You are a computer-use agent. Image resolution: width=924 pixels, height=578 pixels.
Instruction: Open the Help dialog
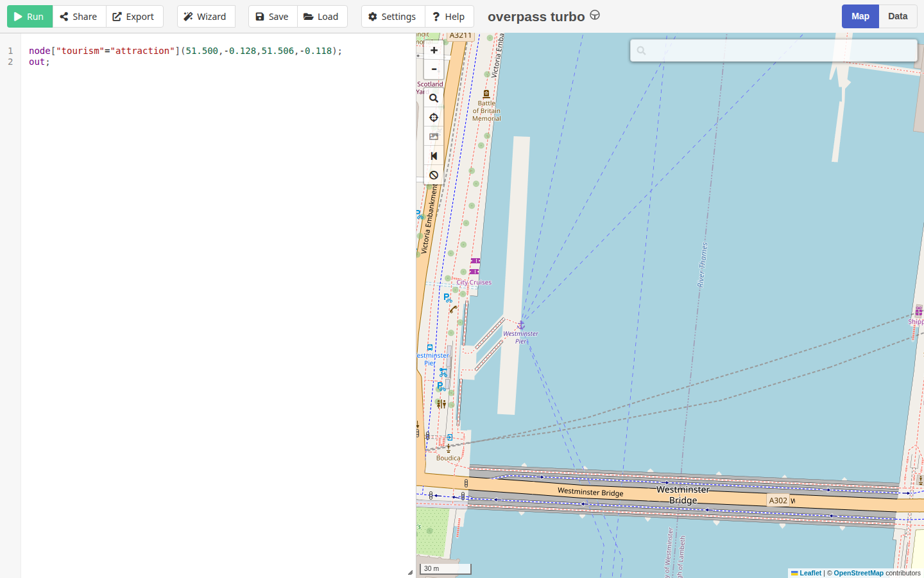(x=449, y=17)
